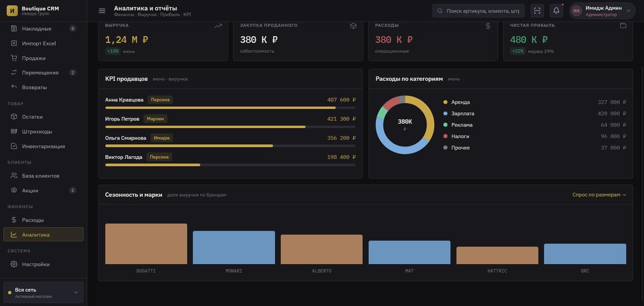Image resolution: width=644 pixels, height=306 pixels.
Task: Click the badge 8 next to Накладные
Action: click(72, 28)
